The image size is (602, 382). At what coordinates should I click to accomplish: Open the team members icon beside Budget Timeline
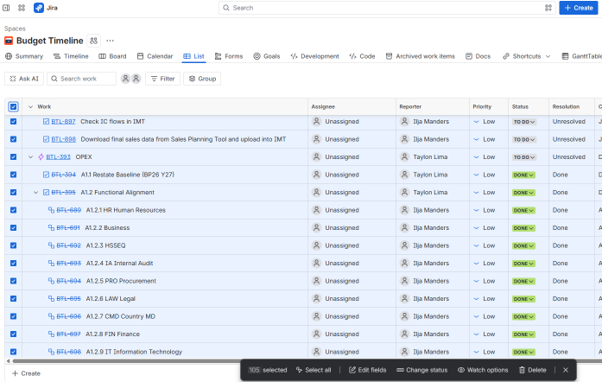tap(94, 40)
